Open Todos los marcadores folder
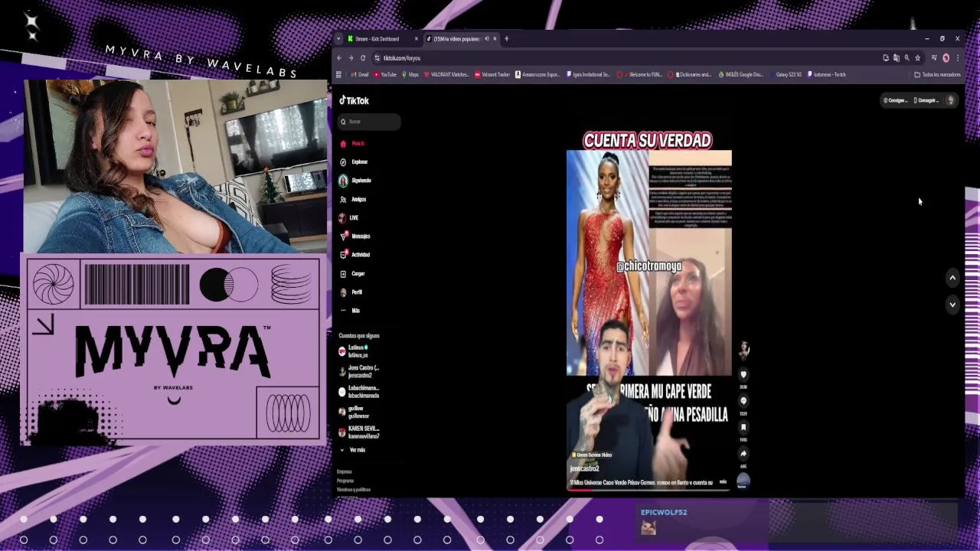980x551 pixels. pos(937,75)
